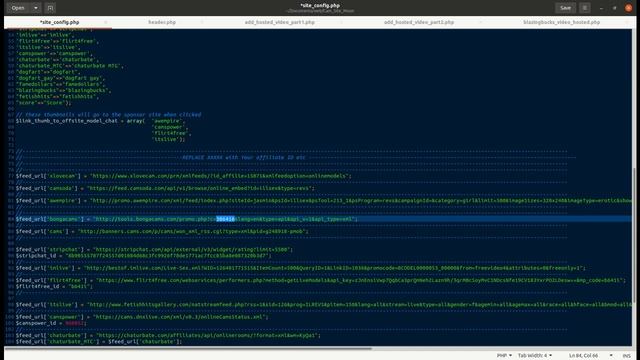Click the $flirt4free_id line
The height and width of the screenshot is (360, 640).
(x=54, y=286)
